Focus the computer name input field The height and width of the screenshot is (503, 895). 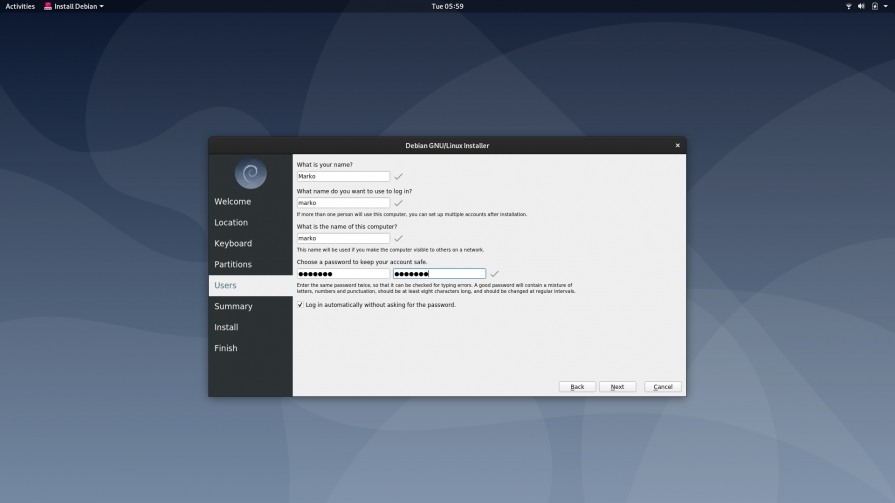coord(343,238)
